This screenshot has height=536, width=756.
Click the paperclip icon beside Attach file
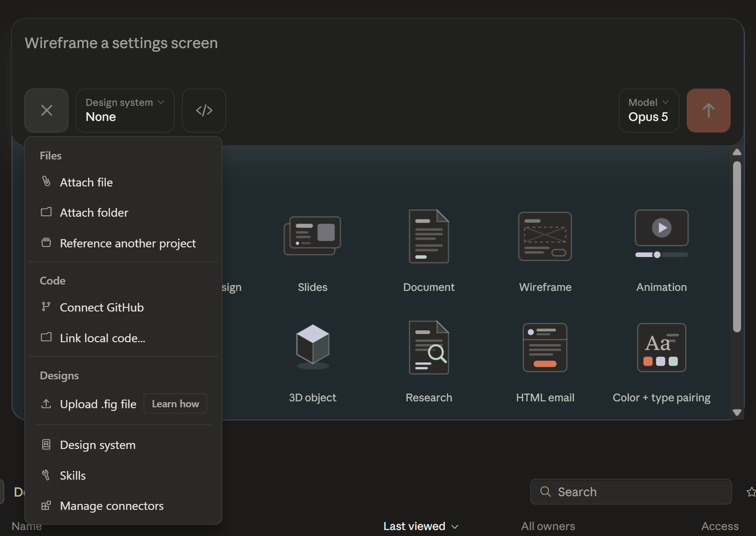(x=46, y=182)
